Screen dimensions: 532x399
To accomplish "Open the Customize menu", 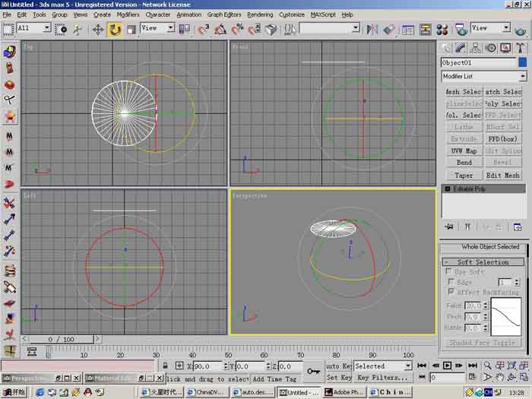I will pyautogui.click(x=291, y=14).
